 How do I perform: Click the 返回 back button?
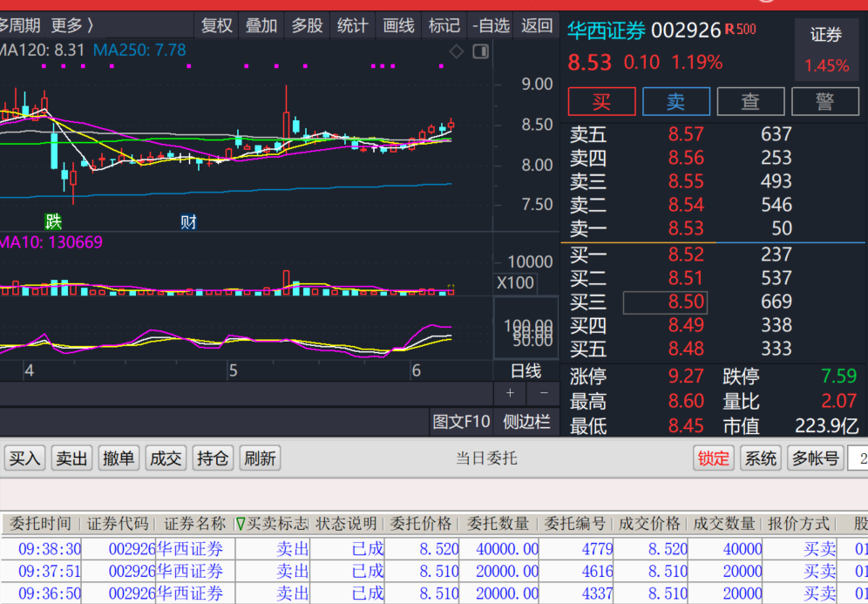[537, 25]
